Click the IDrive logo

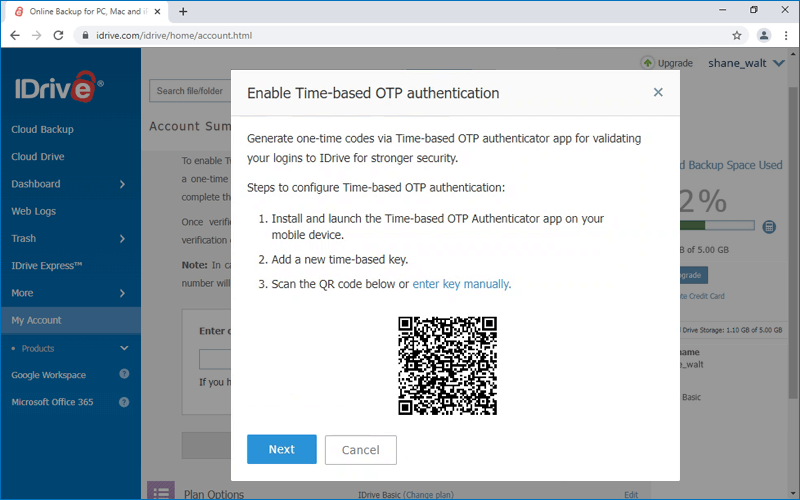coord(58,88)
